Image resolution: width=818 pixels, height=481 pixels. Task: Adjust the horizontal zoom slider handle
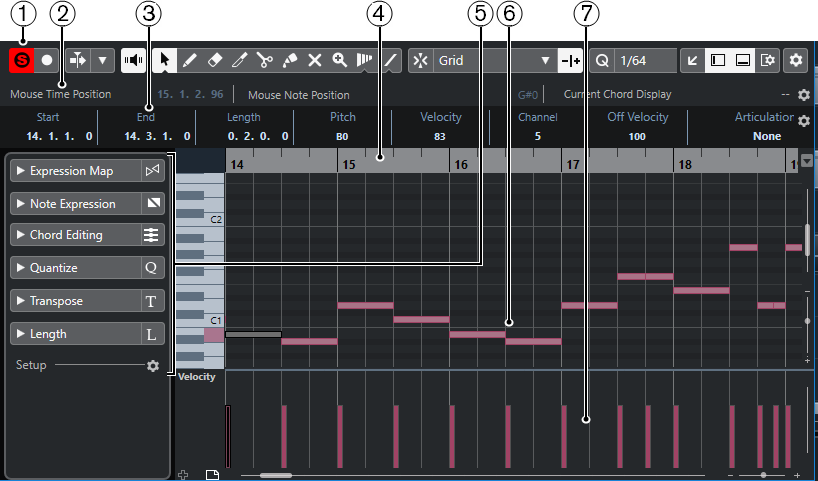(x=763, y=475)
